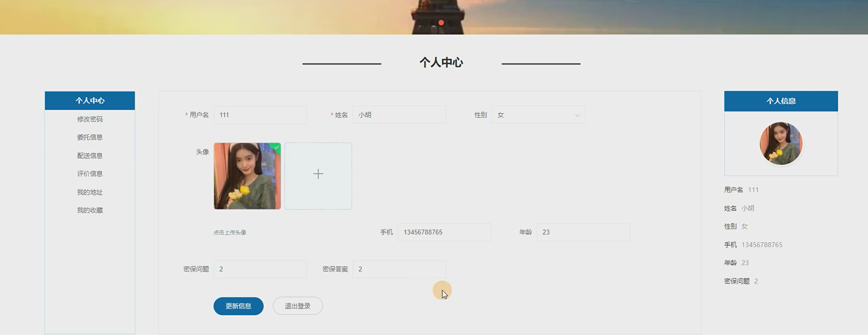Click the 年龄 input field with 23

point(583,232)
